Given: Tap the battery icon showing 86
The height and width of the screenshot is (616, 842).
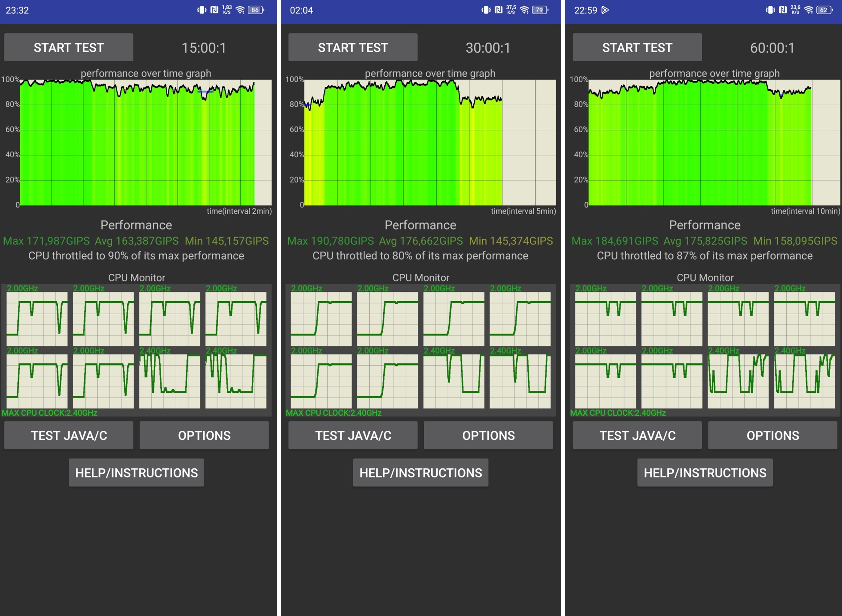Looking at the screenshot, I should (255, 10).
